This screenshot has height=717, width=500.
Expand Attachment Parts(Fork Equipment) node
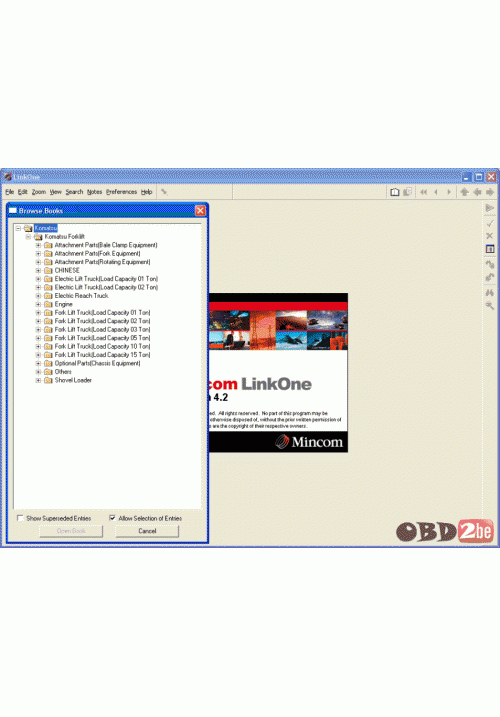(38, 254)
